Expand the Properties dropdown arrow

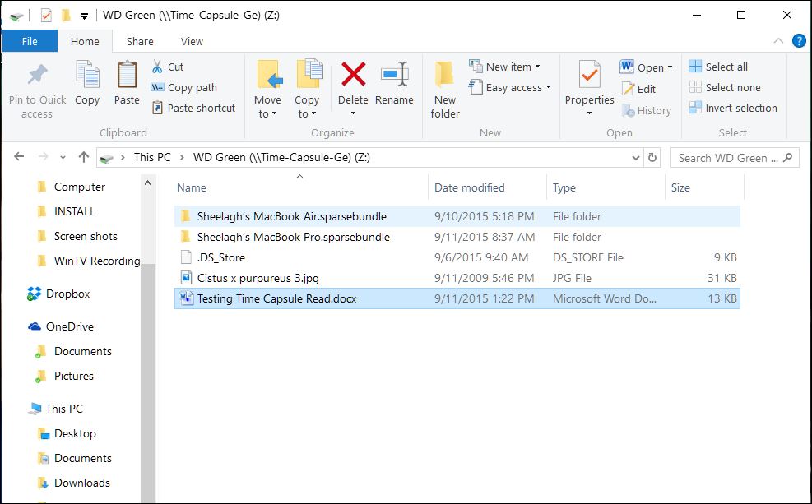point(589,113)
